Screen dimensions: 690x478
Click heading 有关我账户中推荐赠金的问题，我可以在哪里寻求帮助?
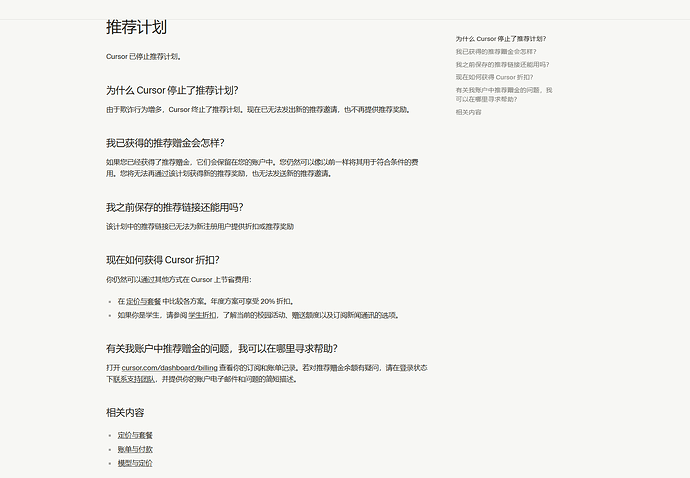pos(222,349)
